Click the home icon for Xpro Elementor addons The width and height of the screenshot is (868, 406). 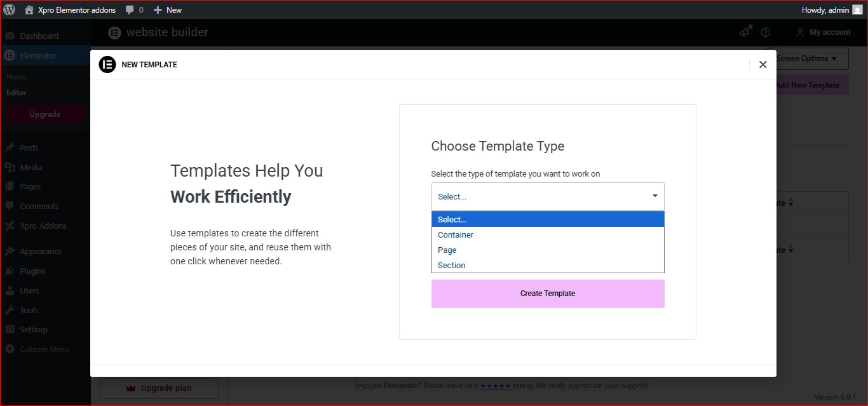tap(29, 10)
